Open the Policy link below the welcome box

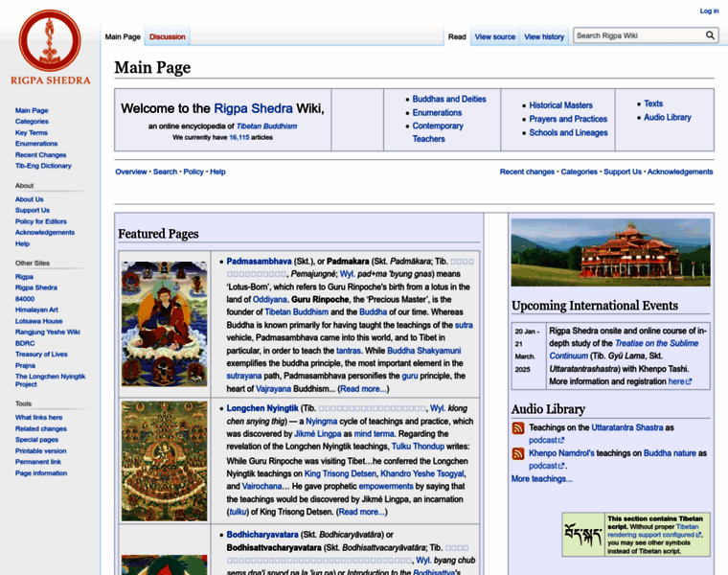(x=193, y=172)
